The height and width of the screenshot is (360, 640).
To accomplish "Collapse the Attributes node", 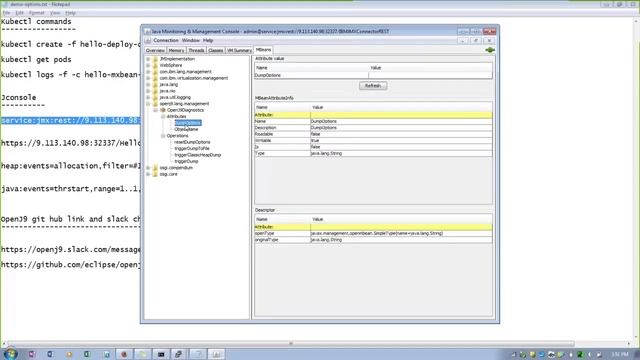I will [x=163, y=116].
